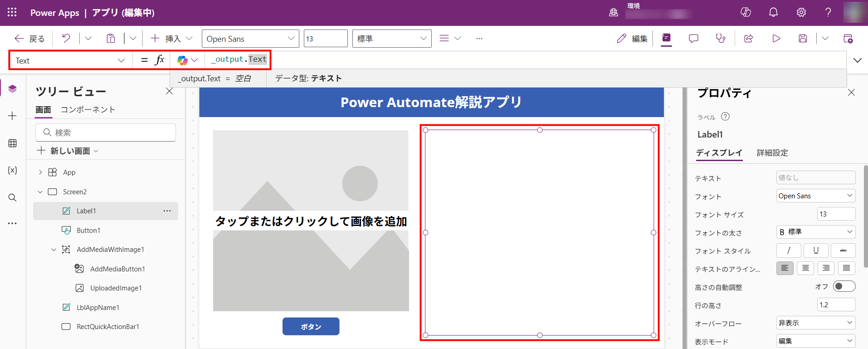Switch to the 詳細設定 tab
Screen dimensions: 868x349
click(x=772, y=153)
